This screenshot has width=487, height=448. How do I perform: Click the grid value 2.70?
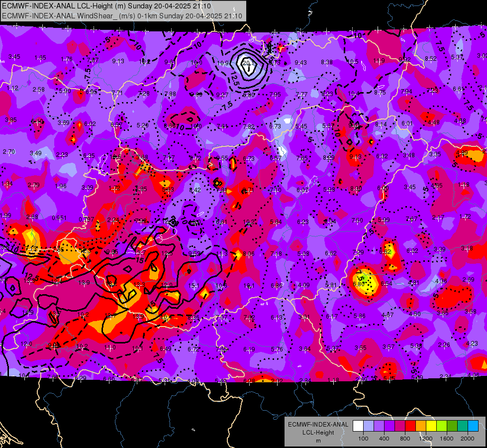(x=8, y=152)
